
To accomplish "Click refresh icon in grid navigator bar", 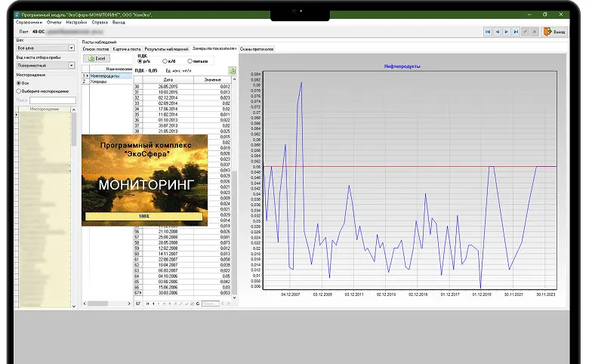I will click(x=199, y=304).
